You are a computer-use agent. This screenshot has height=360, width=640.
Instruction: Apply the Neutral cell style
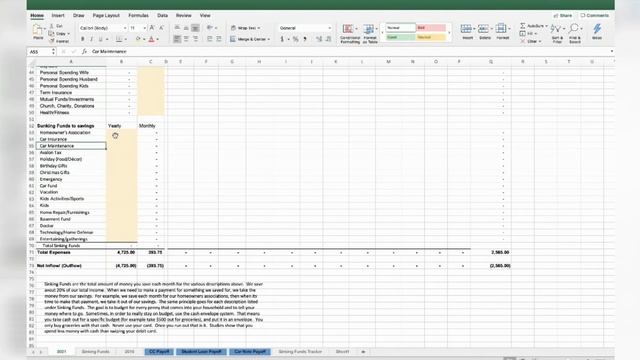(x=431, y=37)
